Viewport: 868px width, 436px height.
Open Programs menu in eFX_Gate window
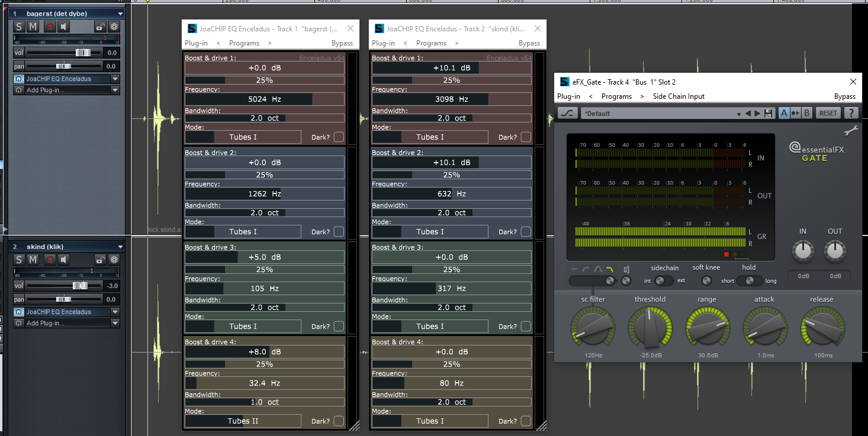click(x=616, y=96)
